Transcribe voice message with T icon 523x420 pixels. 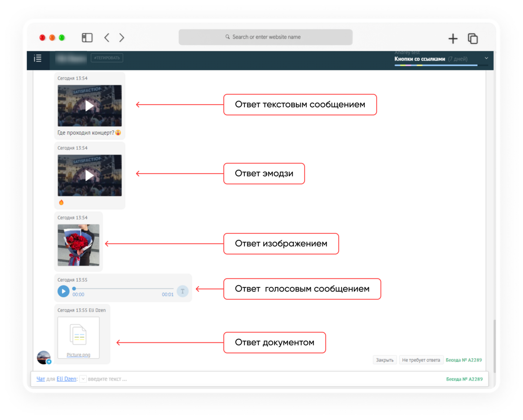coord(183,291)
